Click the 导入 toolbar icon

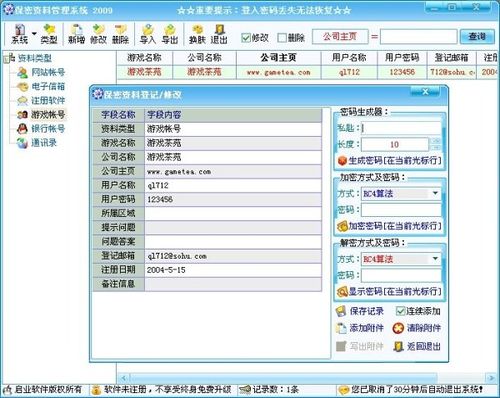148,34
